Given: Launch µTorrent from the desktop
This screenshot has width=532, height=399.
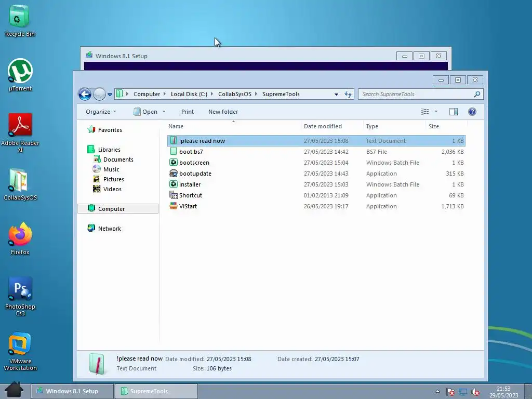Looking at the screenshot, I should click(x=20, y=75).
